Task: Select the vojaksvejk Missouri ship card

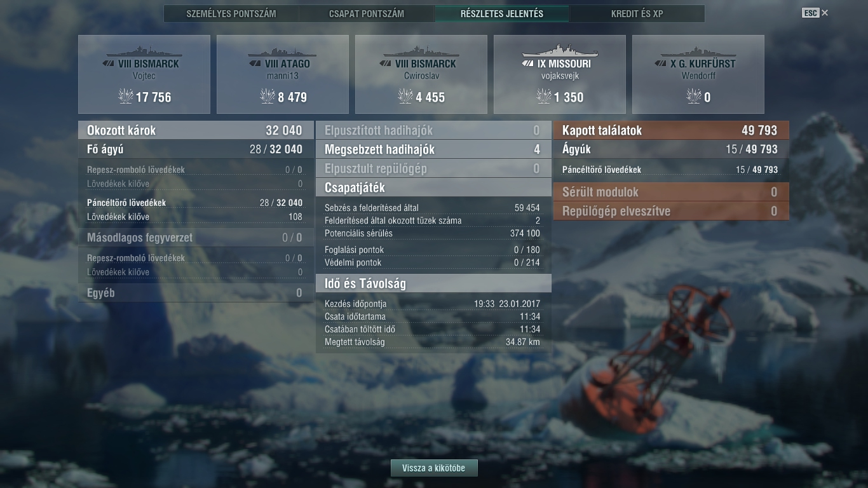Action: [x=560, y=74]
